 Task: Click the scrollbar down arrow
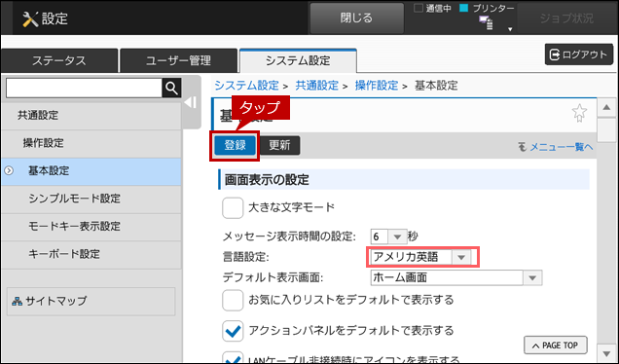[x=606, y=353]
